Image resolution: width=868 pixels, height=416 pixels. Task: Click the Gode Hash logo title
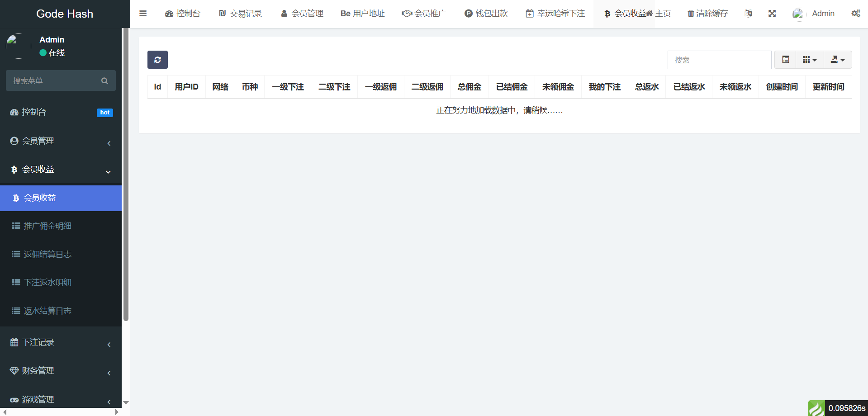point(65,14)
